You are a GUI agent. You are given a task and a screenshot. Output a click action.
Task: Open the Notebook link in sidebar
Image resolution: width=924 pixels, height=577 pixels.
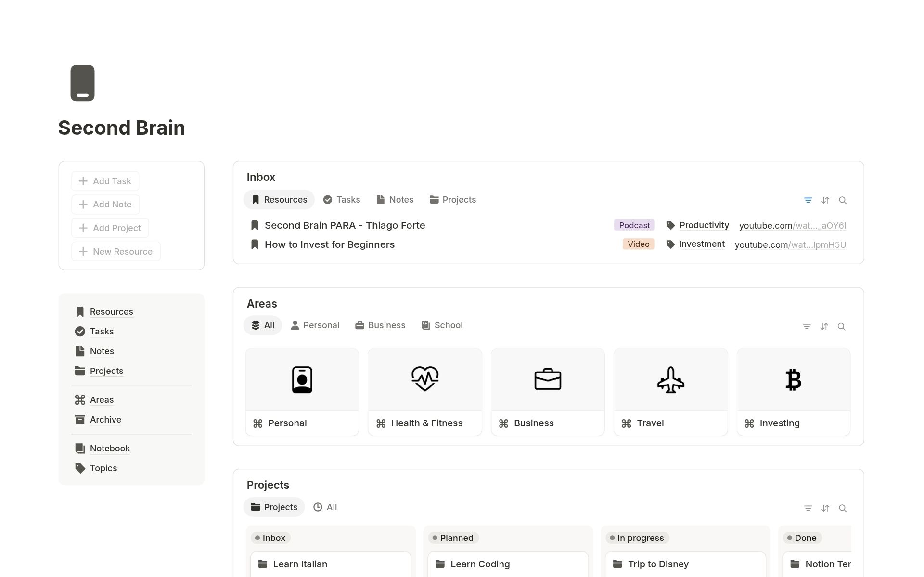[110, 449]
